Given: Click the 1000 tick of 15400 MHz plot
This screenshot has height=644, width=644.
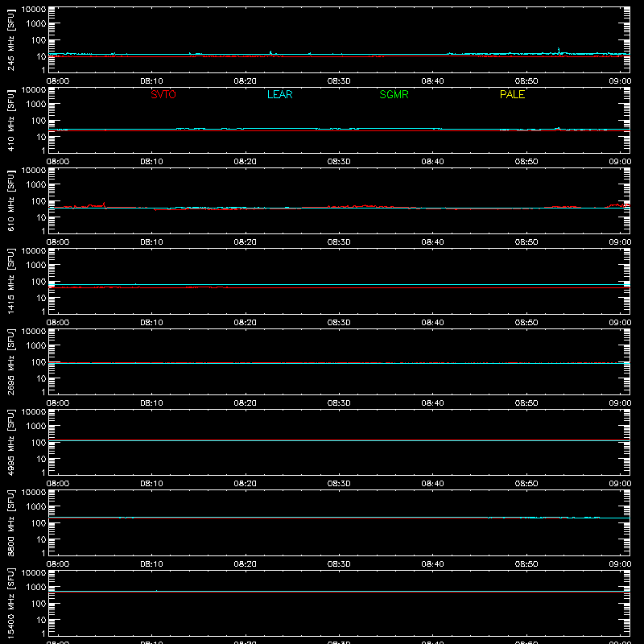Looking at the screenshot, I should (36, 588).
